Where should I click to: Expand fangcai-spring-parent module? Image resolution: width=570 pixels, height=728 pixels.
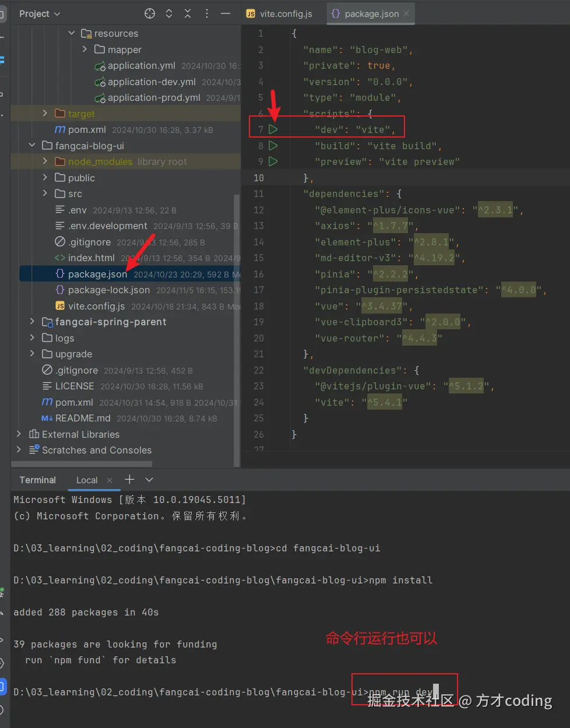[32, 322]
